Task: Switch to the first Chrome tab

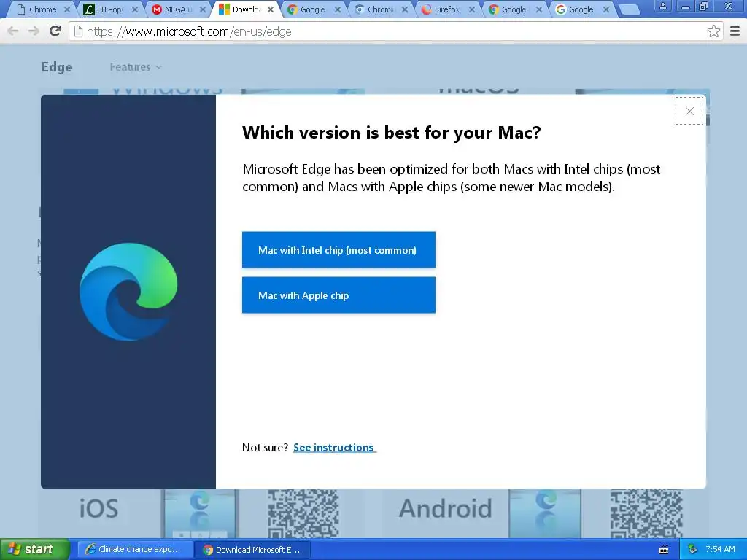Action: click(42, 9)
